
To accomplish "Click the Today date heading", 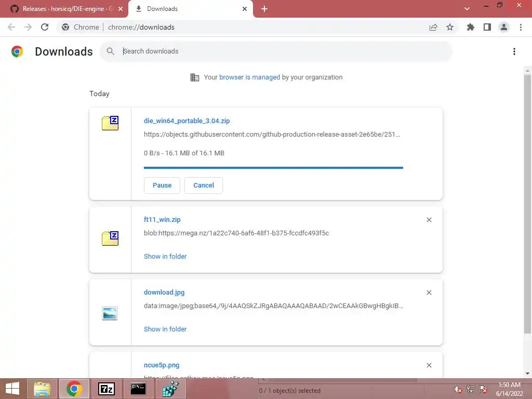I will click(99, 94).
